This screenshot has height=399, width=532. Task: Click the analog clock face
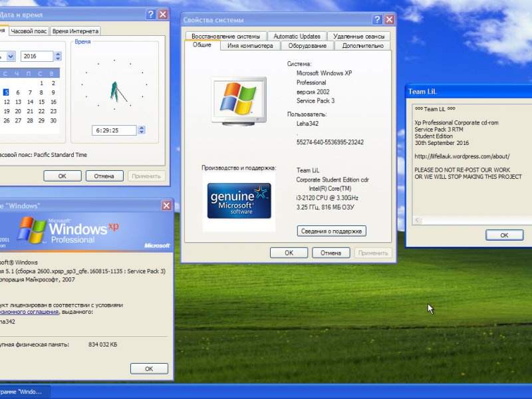pyautogui.click(x=114, y=85)
